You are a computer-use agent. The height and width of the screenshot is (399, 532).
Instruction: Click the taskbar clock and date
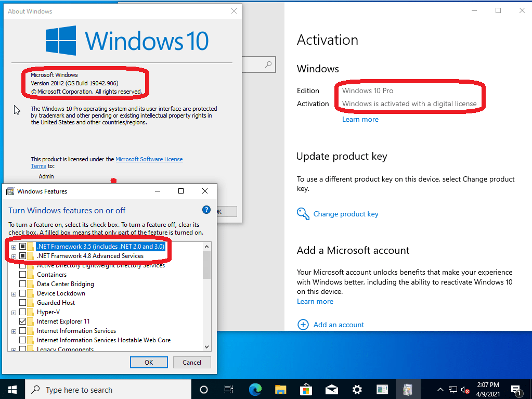coord(488,390)
